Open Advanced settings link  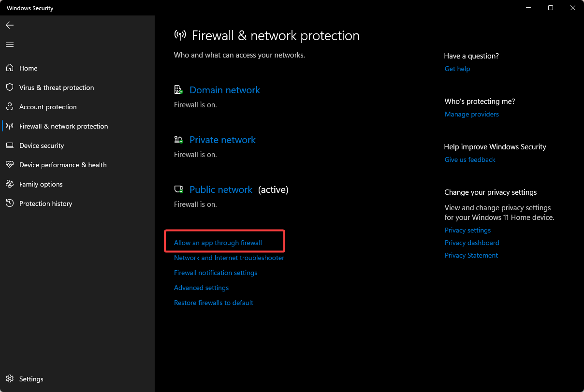pyautogui.click(x=201, y=288)
